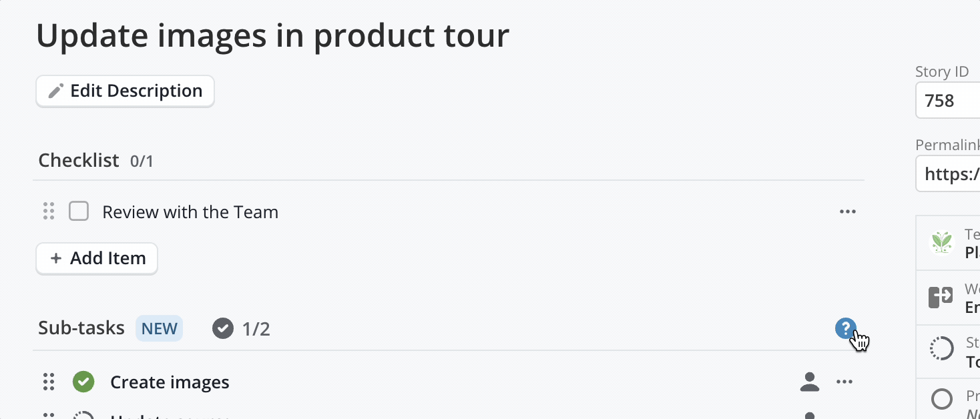
Task: Click the NEW badge next to Sub-tasks
Action: click(159, 328)
